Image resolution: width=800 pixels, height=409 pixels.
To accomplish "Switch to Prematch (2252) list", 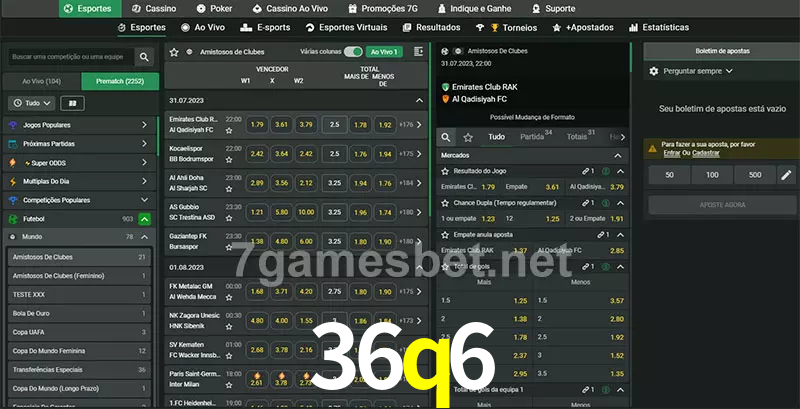I will 120,81.
